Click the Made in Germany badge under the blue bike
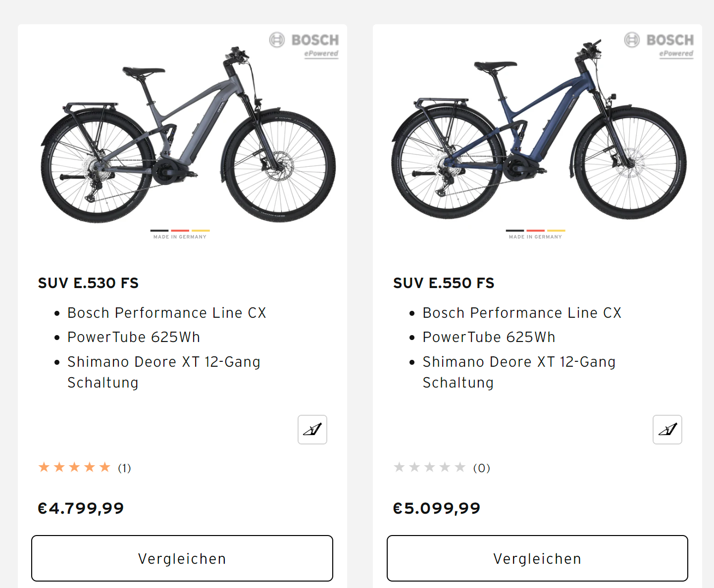 click(x=535, y=234)
